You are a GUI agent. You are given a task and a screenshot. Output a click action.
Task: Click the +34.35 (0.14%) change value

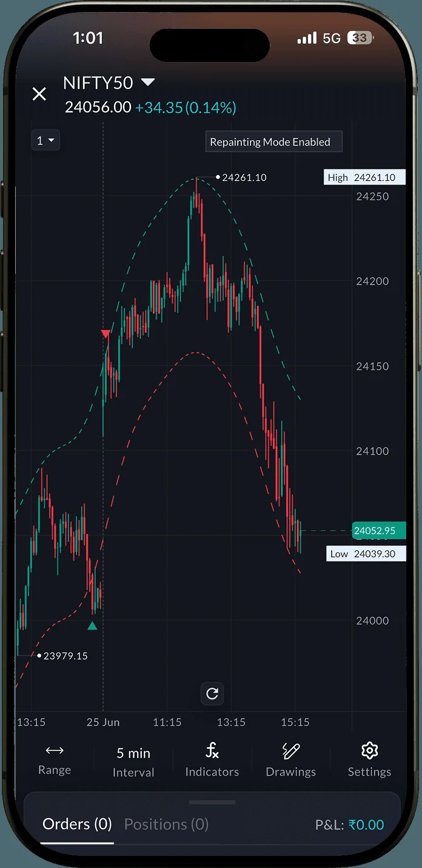(x=186, y=107)
